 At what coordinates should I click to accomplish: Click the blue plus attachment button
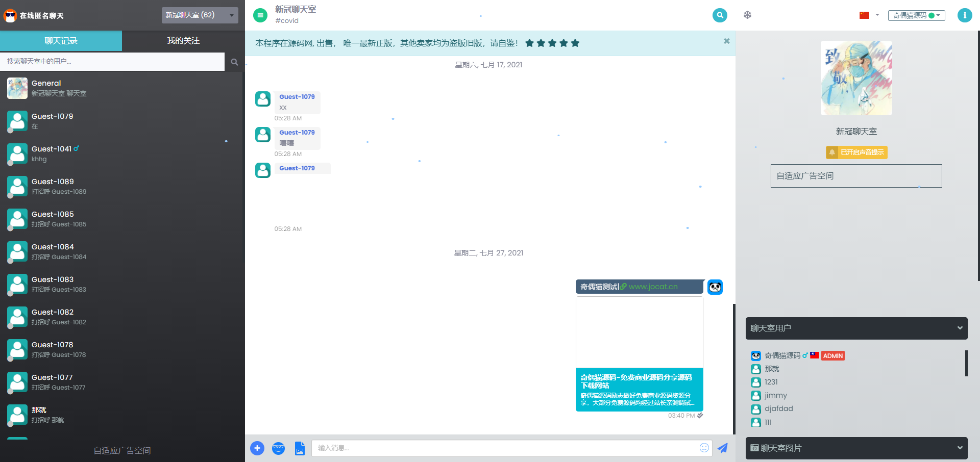click(x=257, y=448)
